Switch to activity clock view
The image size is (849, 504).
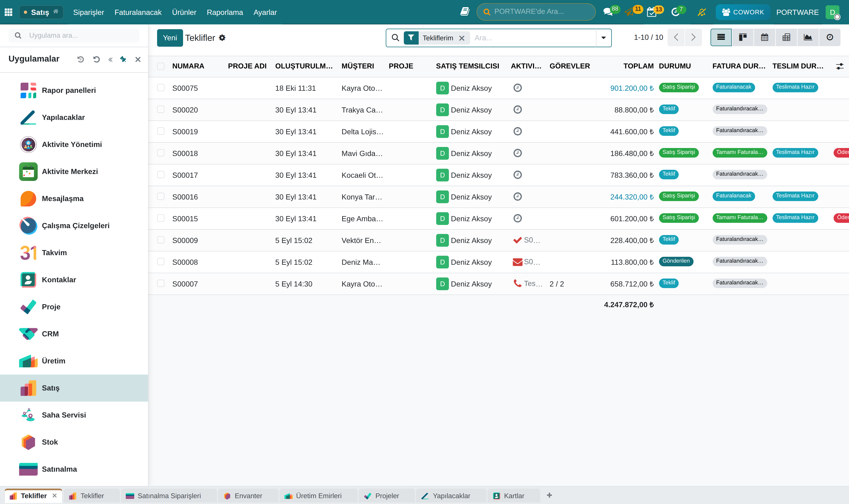point(830,37)
